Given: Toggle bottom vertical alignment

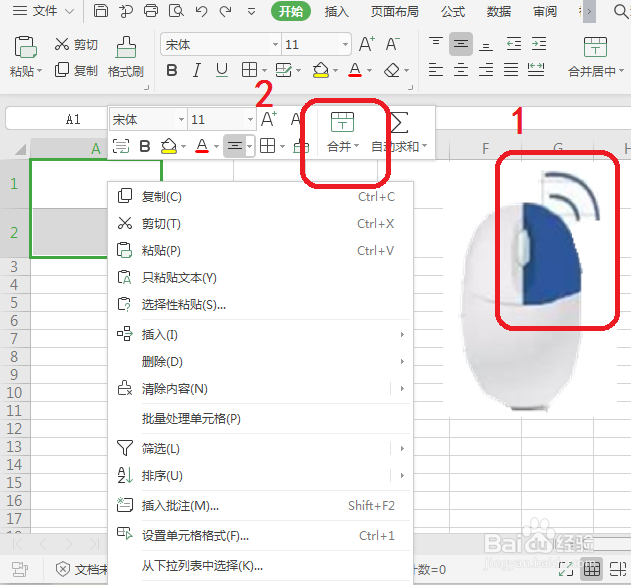Looking at the screenshot, I should [x=486, y=46].
